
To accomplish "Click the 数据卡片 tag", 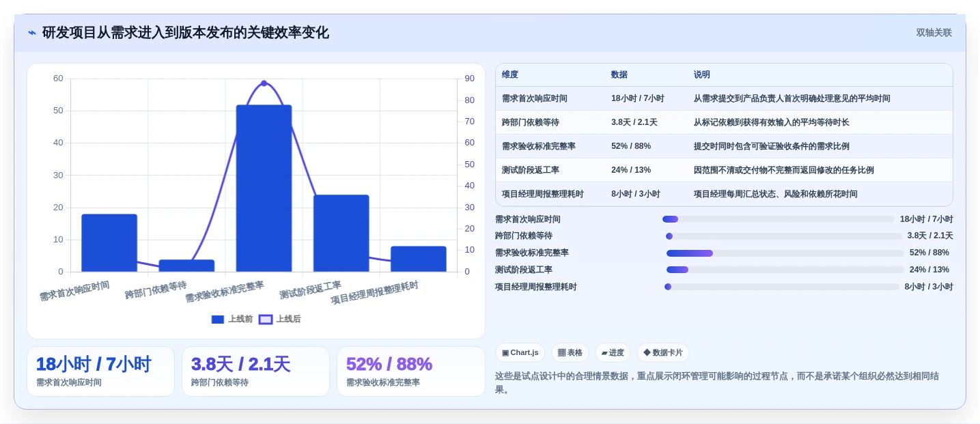I will point(663,353).
